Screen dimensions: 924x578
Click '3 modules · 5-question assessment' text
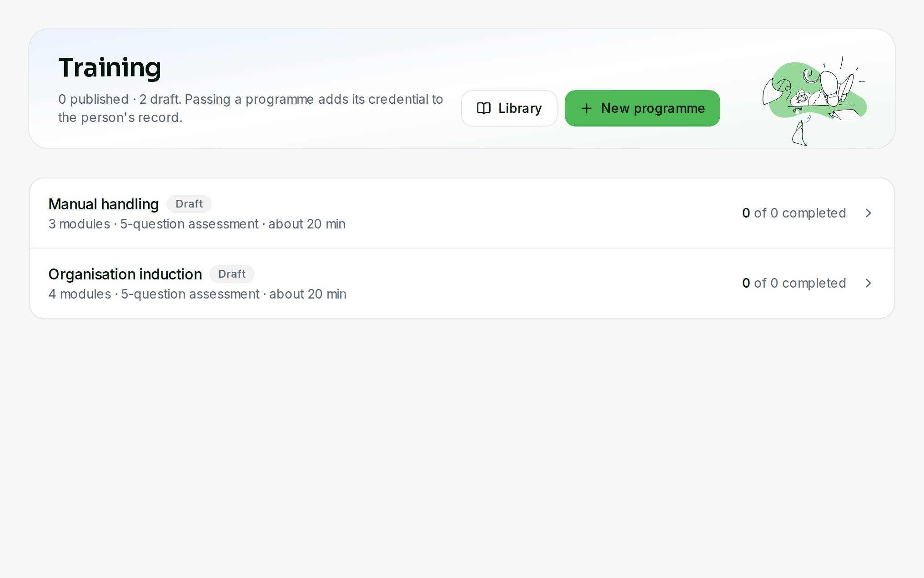coord(153,224)
